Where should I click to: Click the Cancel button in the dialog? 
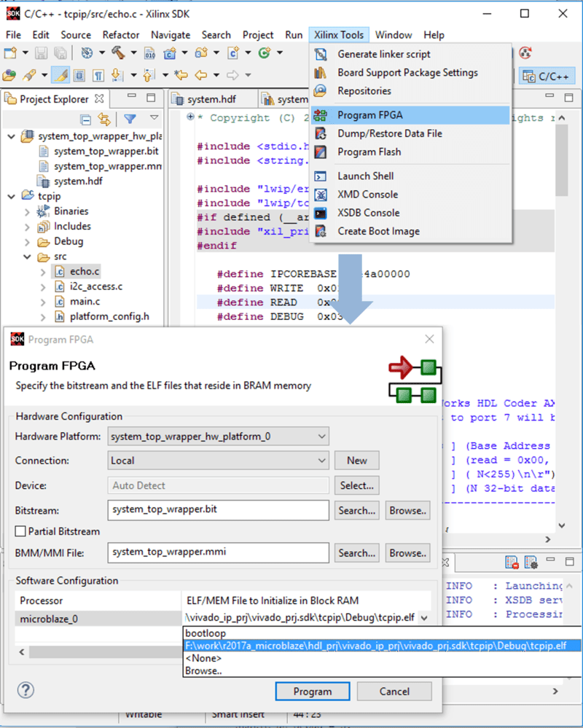(x=394, y=692)
